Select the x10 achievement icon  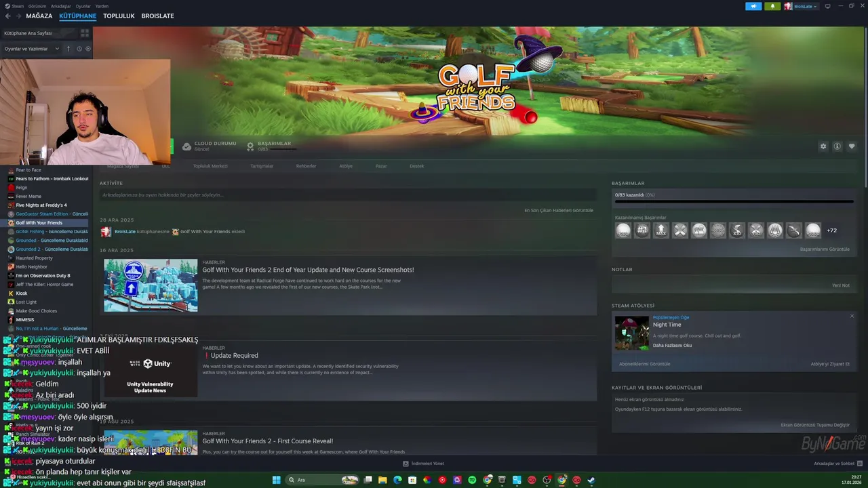[737, 230]
